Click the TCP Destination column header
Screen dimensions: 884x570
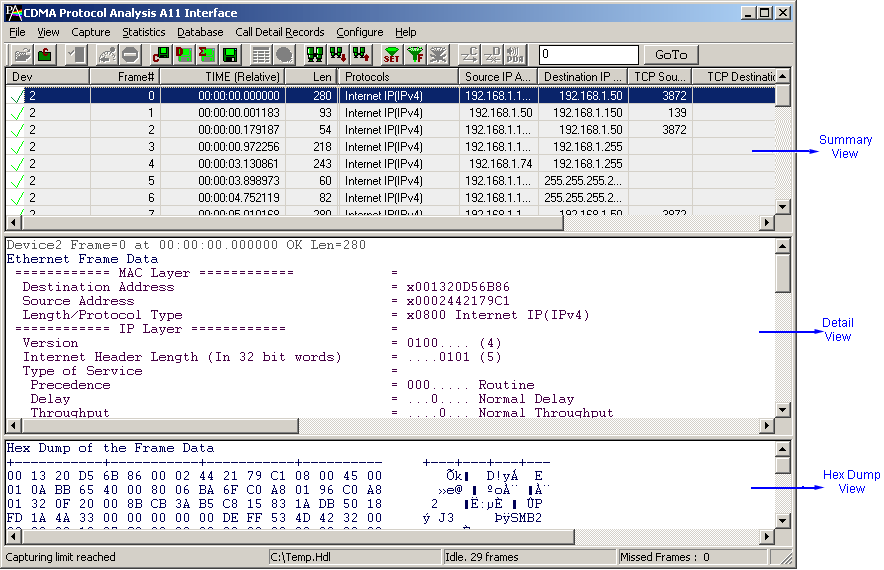pos(735,77)
